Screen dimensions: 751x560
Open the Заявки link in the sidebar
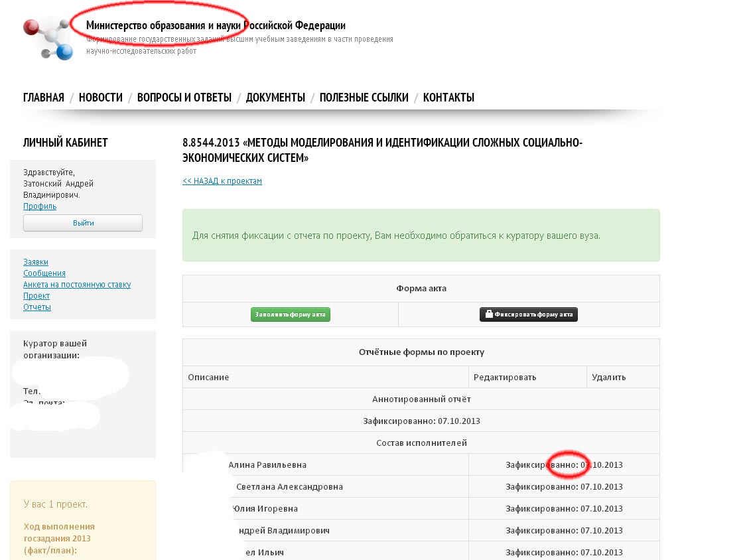tap(36, 262)
